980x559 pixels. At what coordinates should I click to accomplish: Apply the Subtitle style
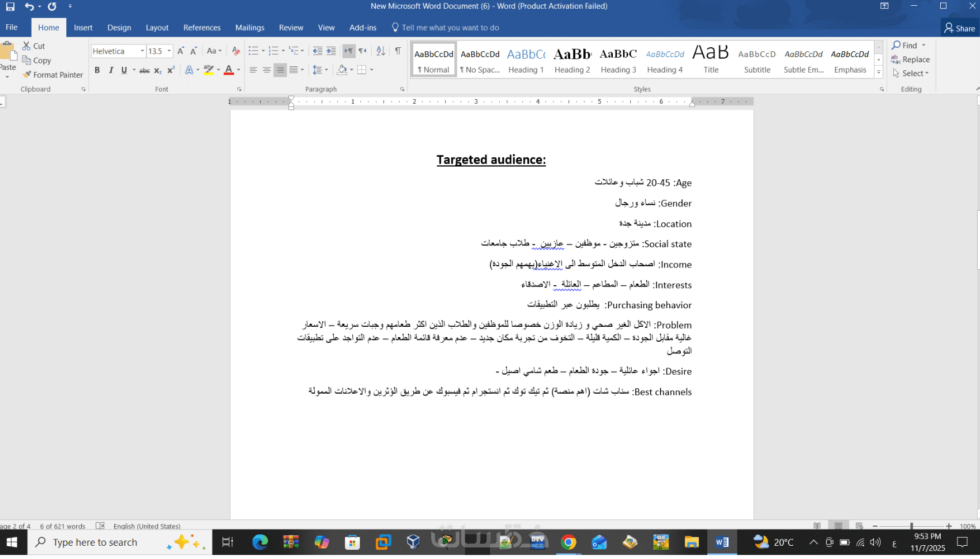757,60
